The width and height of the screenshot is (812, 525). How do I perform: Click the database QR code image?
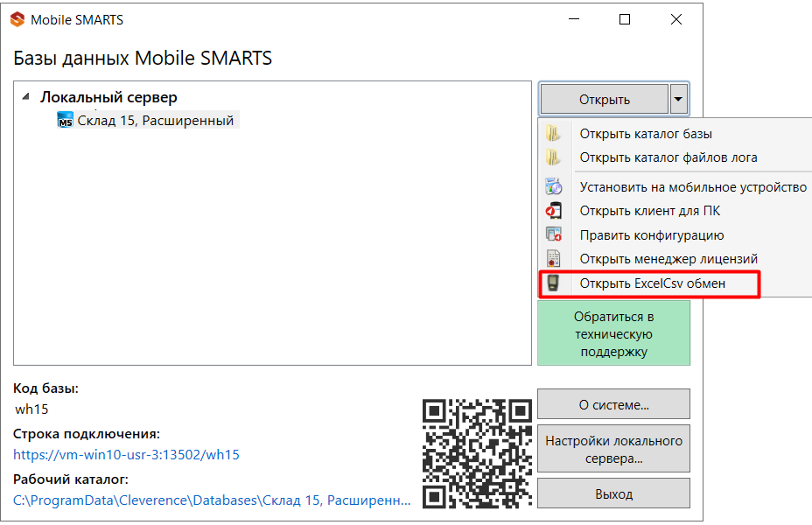pyautogui.click(x=477, y=453)
